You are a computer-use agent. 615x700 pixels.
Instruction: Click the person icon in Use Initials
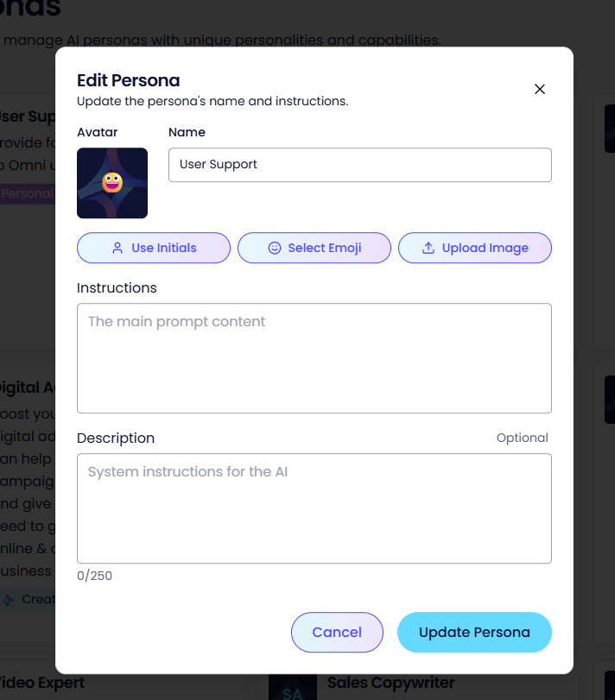tap(117, 248)
